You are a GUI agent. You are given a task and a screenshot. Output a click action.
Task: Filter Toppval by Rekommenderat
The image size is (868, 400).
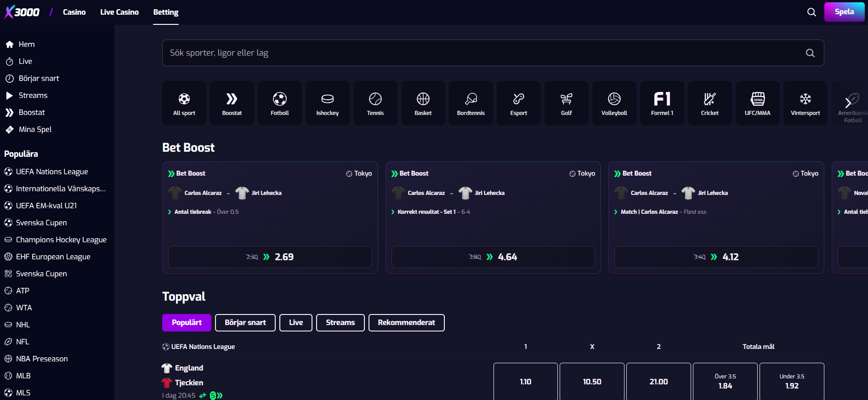[x=407, y=323]
